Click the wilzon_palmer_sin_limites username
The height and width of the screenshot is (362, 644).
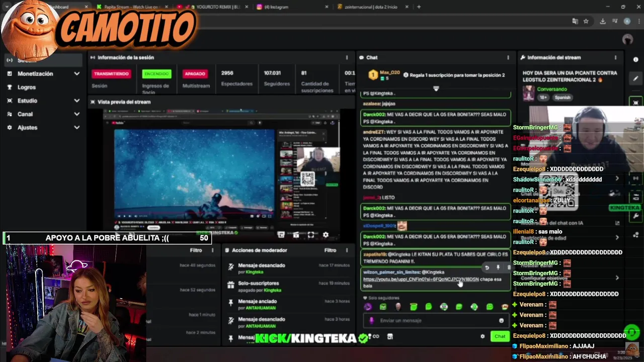(391, 272)
